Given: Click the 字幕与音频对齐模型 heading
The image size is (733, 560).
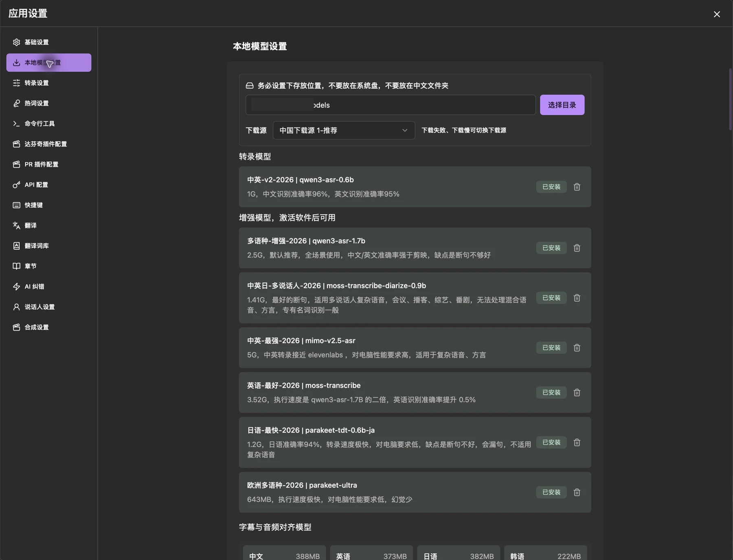Looking at the screenshot, I should pos(275,527).
